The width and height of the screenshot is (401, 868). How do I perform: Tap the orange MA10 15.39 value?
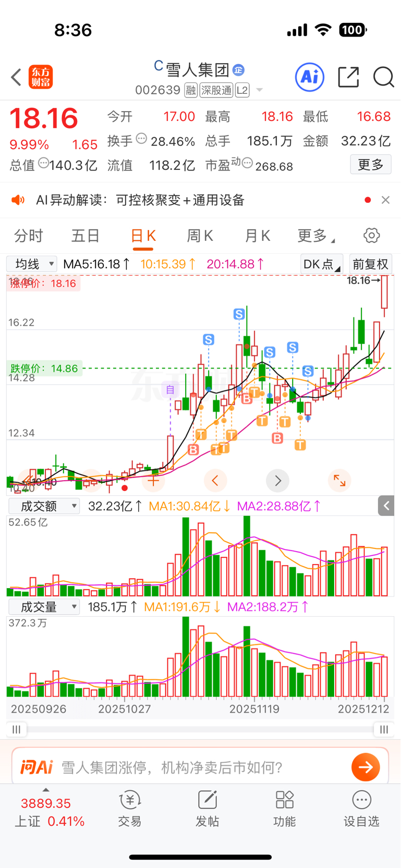point(168,264)
